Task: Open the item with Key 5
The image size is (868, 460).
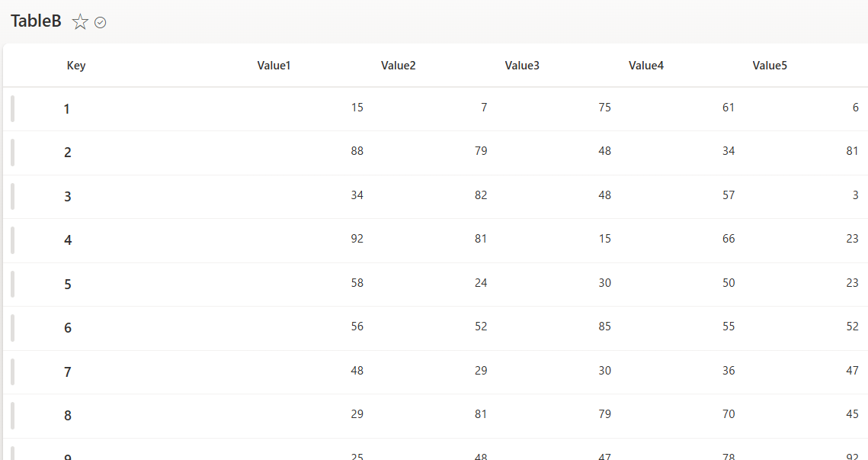Action: (68, 285)
